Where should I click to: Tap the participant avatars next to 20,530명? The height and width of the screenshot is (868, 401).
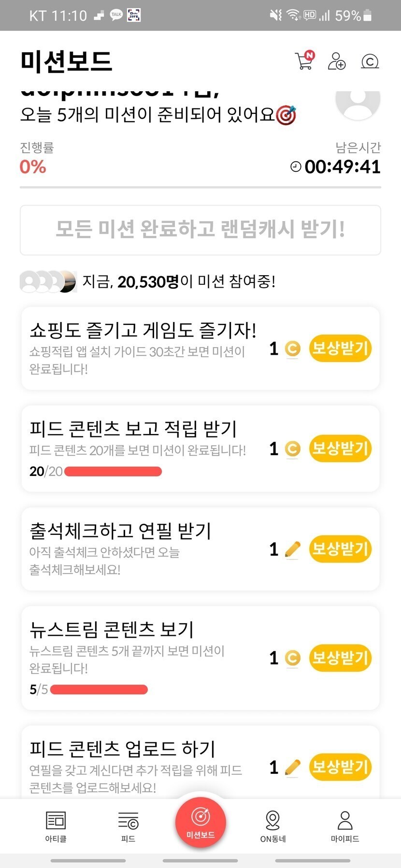pyautogui.click(x=48, y=281)
